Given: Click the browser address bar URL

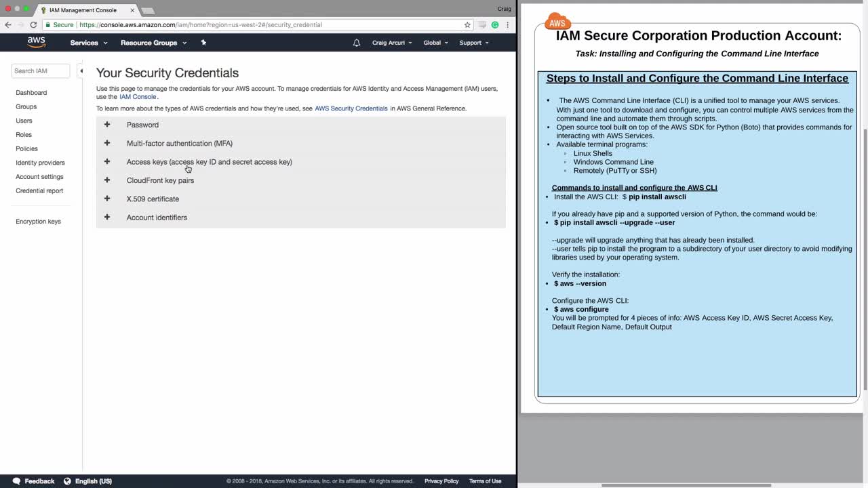Looking at the screenshot, I should [201, 24].
